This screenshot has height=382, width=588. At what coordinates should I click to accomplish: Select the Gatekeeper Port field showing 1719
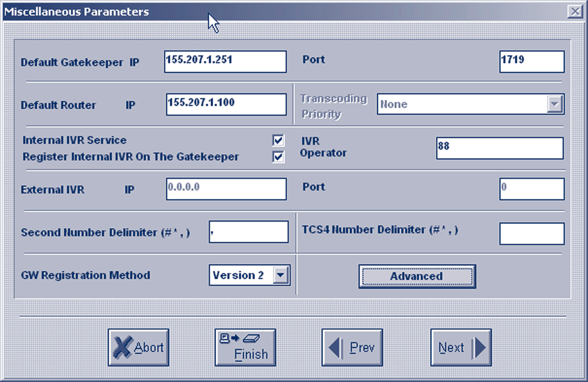(531, 62)
